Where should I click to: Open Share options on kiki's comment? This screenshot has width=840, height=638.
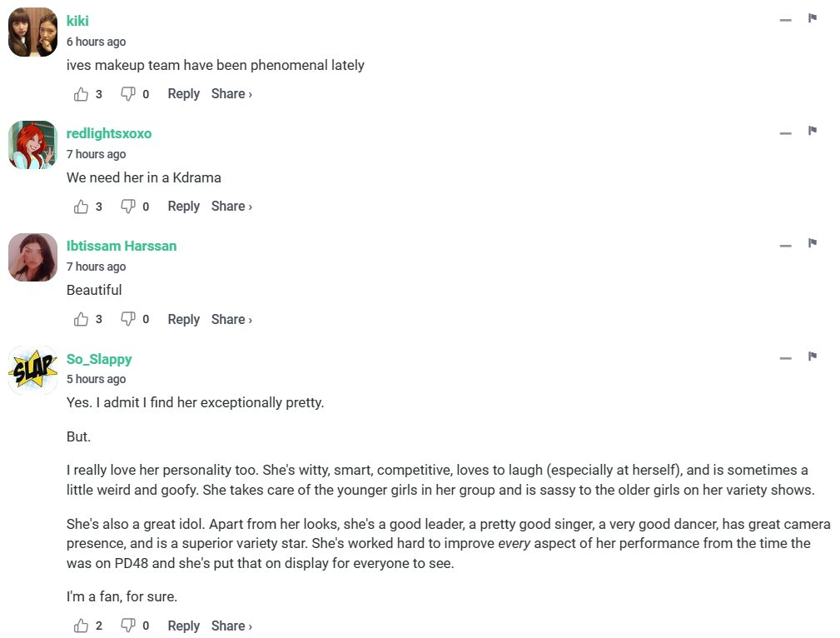231,94
